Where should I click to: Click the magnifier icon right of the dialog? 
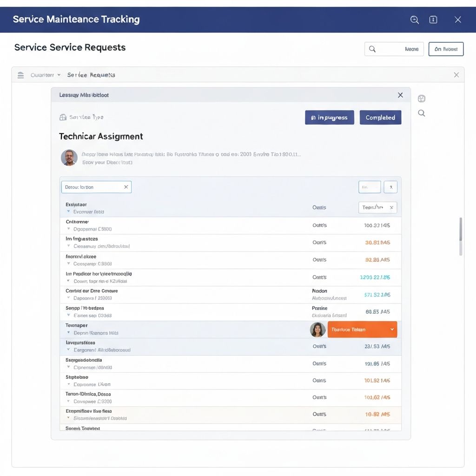click(x=422, y=113)
